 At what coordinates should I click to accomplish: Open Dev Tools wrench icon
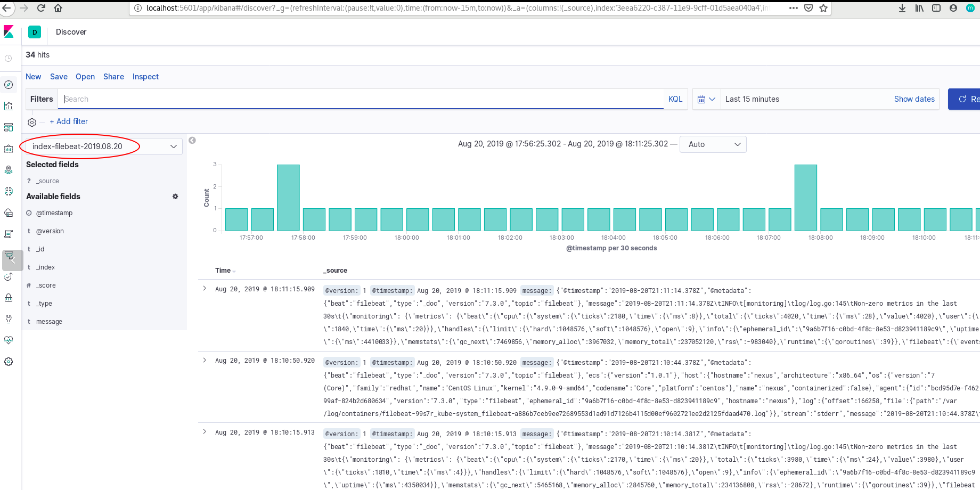click(x=9, y=319)
